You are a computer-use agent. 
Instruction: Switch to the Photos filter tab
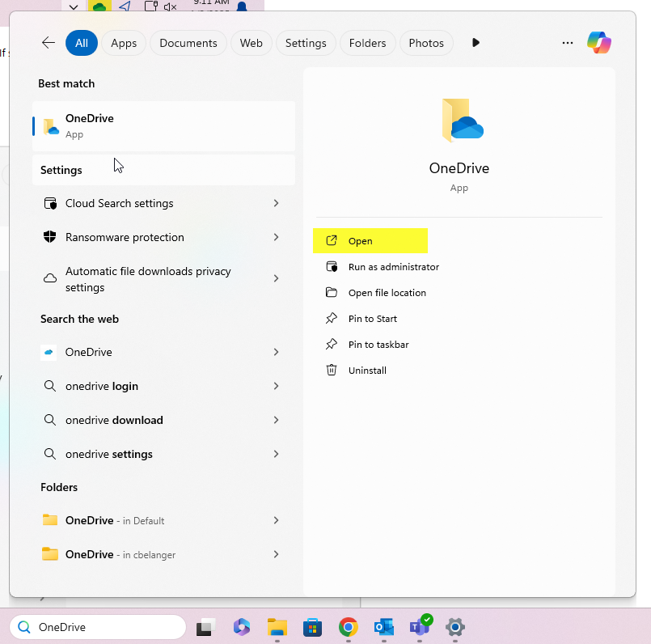(426, 43)
